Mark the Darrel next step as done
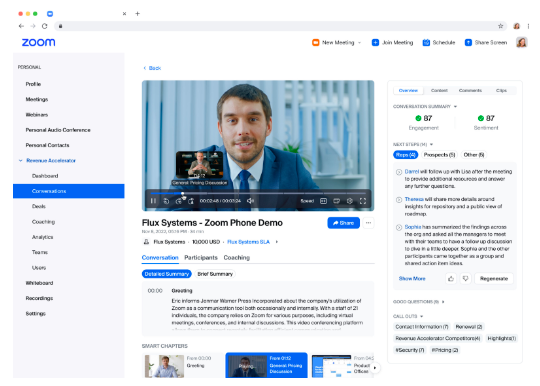The width and height of the screenshot is (540, 386). coord(399,172)
